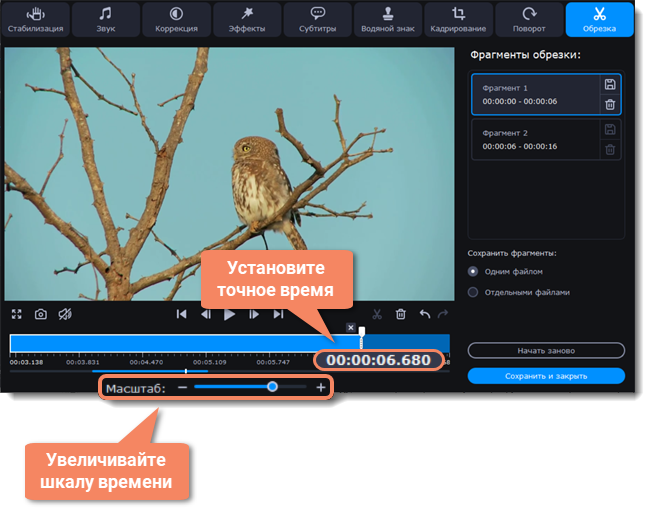650x512 pixels.
Task: Open the Эффекты tab
Action: point(246,19)
